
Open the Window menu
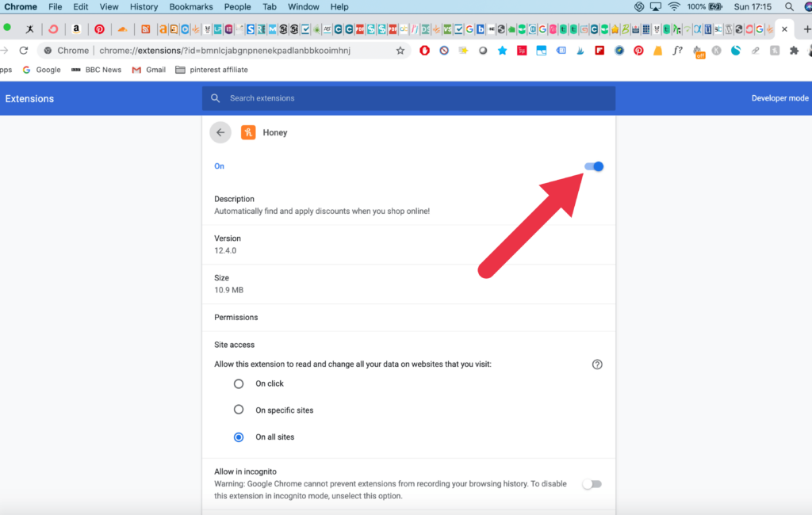(304, 6)
